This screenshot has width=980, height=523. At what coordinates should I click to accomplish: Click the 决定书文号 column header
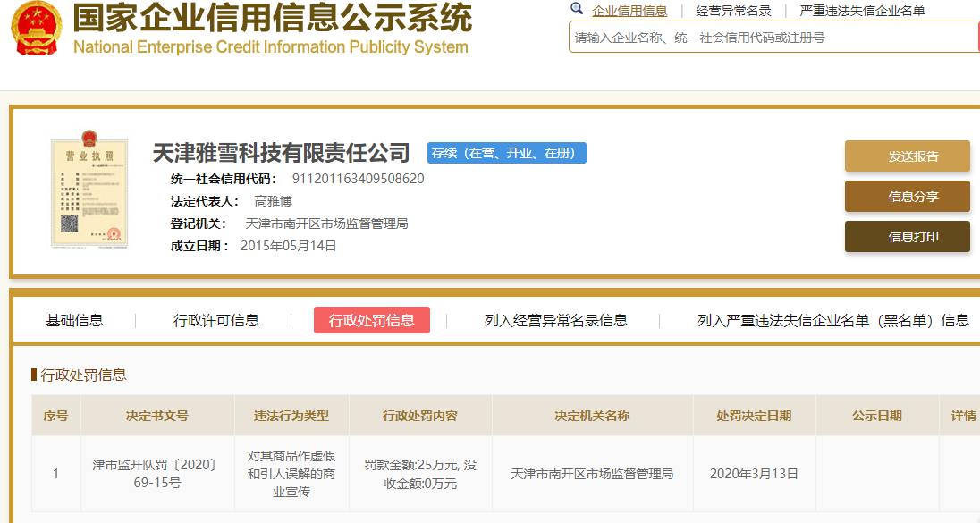(156, 416)
